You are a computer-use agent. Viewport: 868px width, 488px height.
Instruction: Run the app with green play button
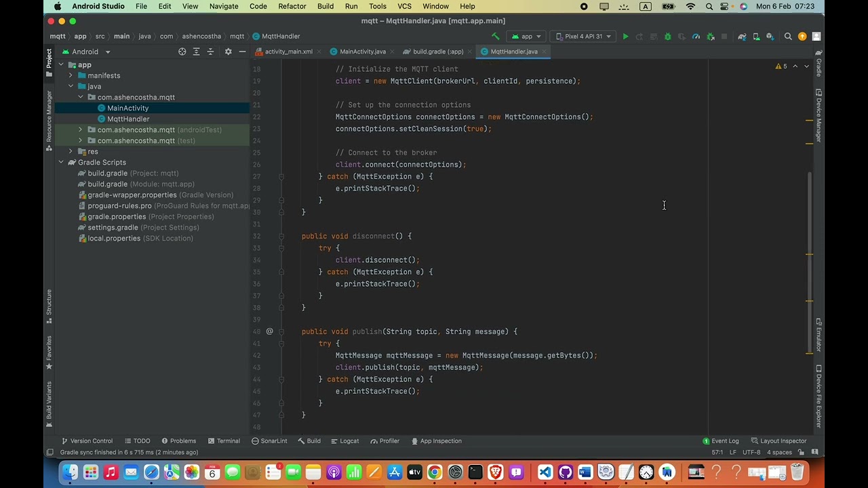pos(625,37)
